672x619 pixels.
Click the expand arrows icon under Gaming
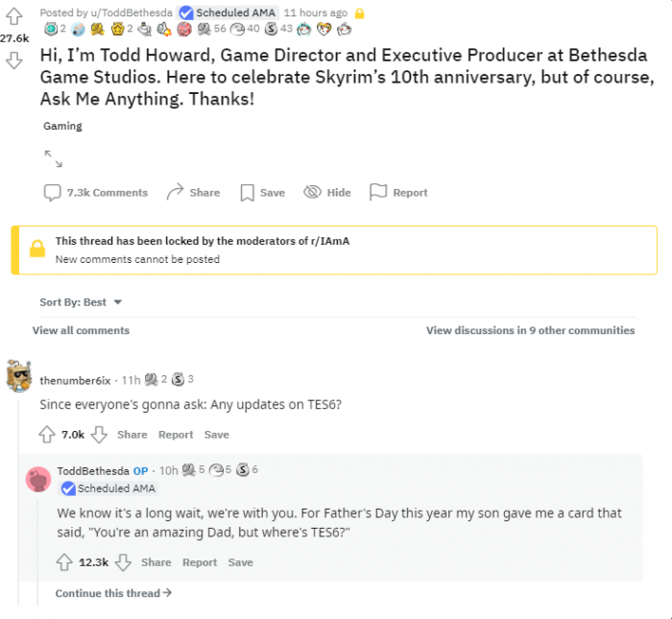[53, 157]
